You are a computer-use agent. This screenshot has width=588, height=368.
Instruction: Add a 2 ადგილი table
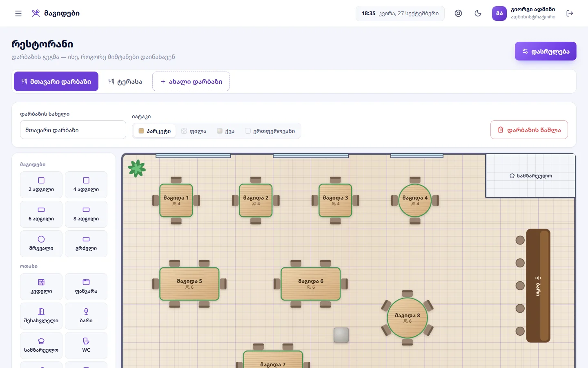[41, 185]
